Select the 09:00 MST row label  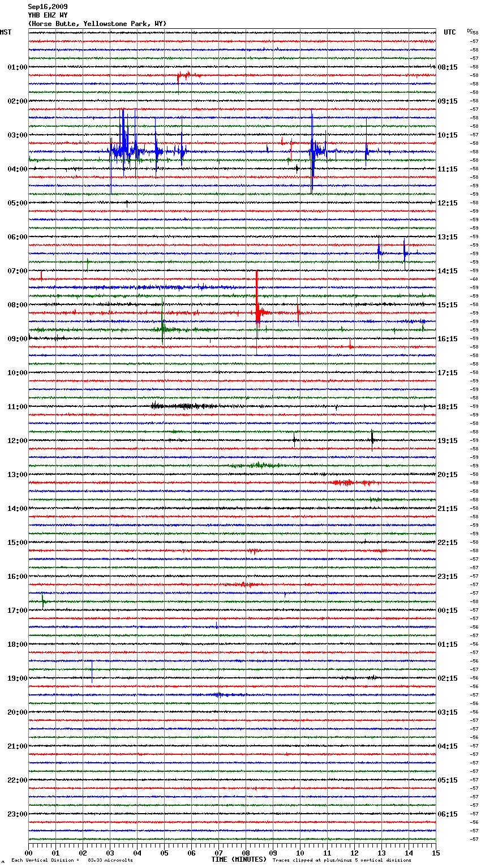coord(17,339)
